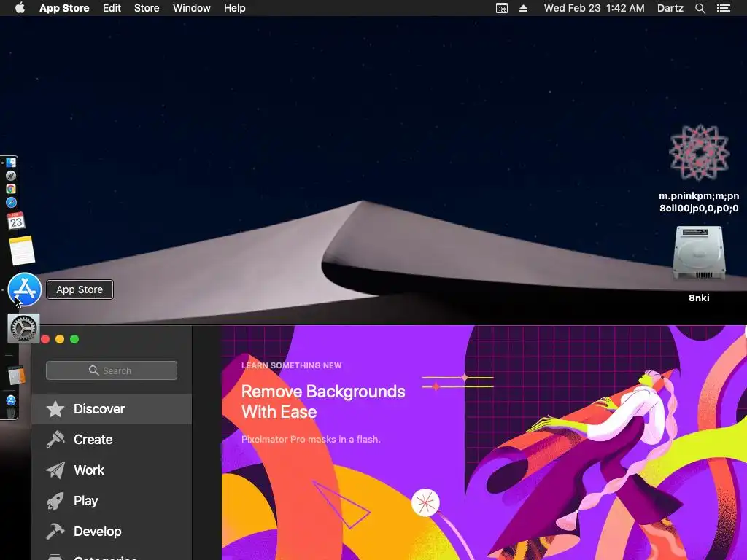Select the m.pninkpm desktop file icon
This screenshot has height=560, width=747.
700,153
